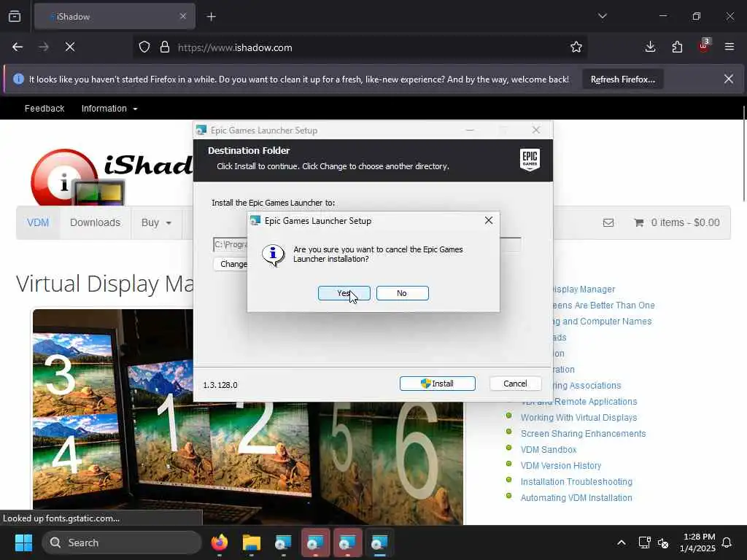The image size is (747, 560).
Task: Click the rightmost installer icon in the taskbar
Action: tap(379, 542)
